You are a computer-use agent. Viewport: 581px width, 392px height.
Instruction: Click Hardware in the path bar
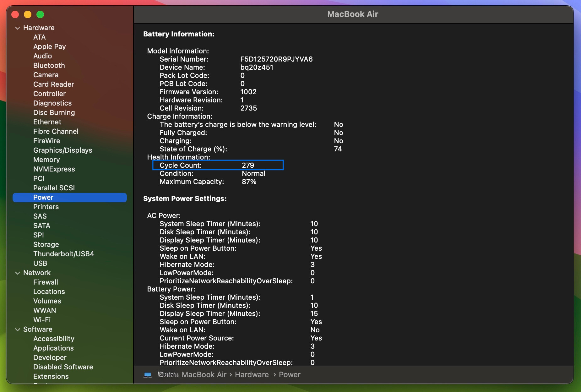click(x=252, y=375)
